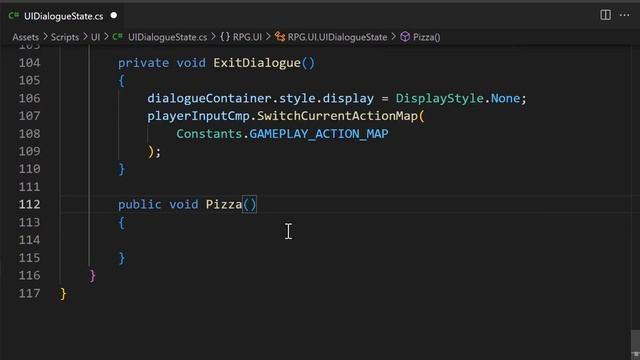Click Constants on line 108
The width and height of the screenshot is (640, 360).
(x=209, y=134)
